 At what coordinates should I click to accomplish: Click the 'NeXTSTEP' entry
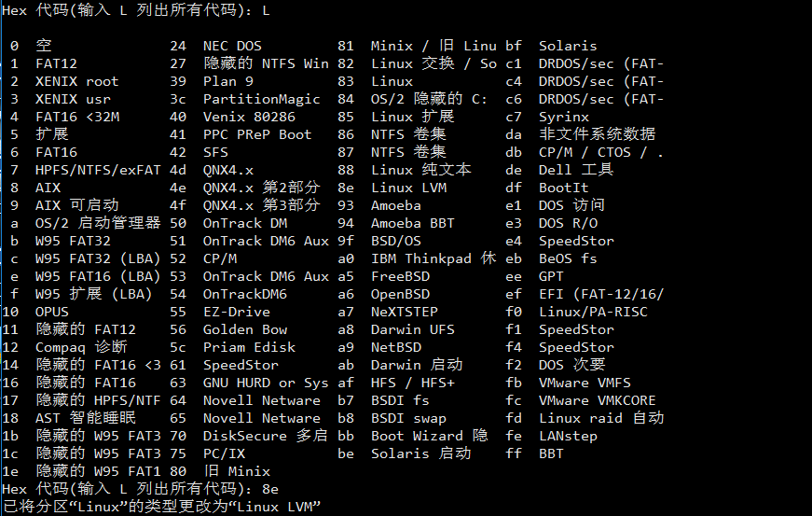tap(405, 312)
